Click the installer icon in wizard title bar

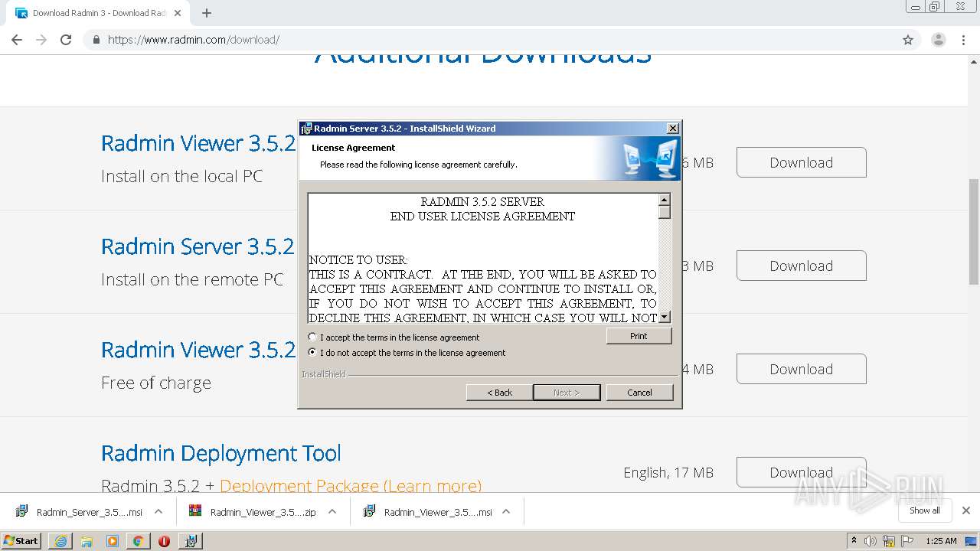(306, 129)
